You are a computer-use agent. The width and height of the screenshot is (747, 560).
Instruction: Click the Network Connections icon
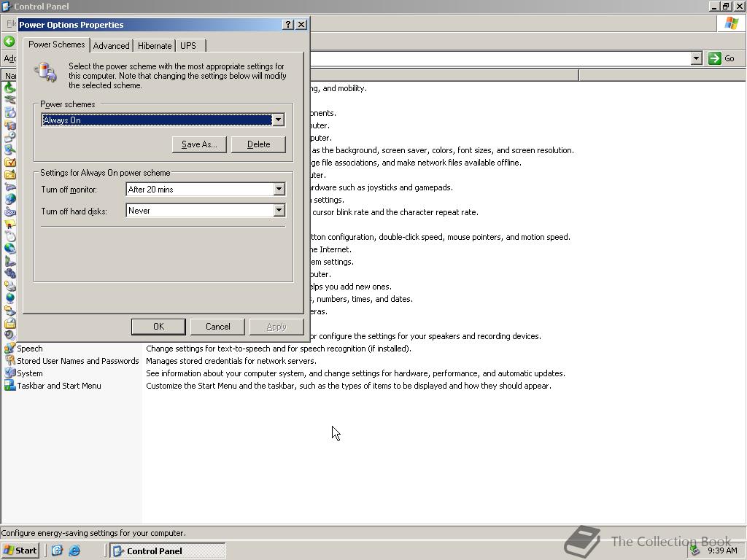(9, 249)
